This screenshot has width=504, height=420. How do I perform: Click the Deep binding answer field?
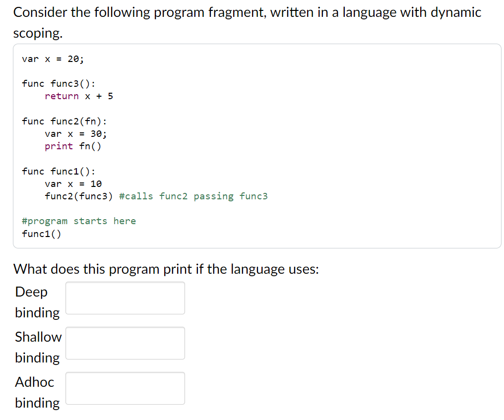pyautogui.click(x=125, y=298)
